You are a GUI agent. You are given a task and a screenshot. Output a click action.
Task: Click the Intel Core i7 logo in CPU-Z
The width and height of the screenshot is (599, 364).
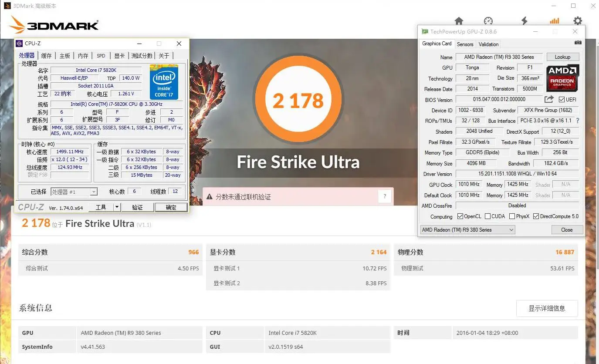pyautogui.click(x=164, y=82)
